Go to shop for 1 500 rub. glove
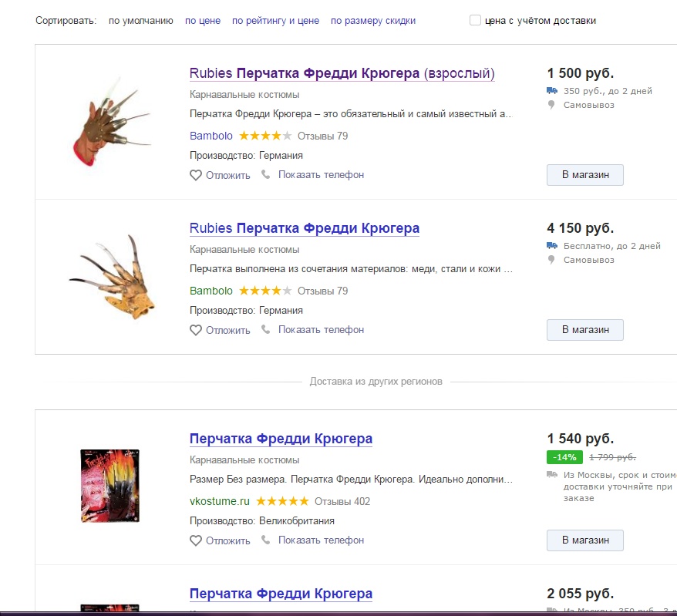The height and width of the screenshot is (616, 677). click(585, 175)
